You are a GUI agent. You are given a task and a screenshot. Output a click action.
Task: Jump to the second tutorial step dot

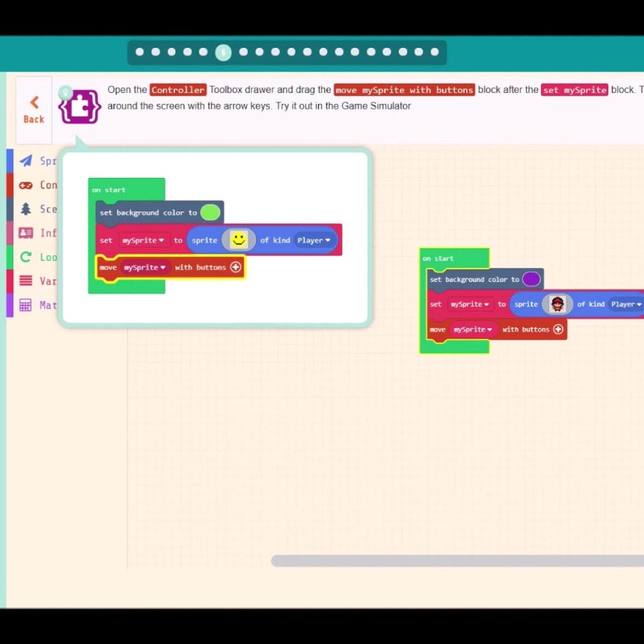click(x=156, y=52)
